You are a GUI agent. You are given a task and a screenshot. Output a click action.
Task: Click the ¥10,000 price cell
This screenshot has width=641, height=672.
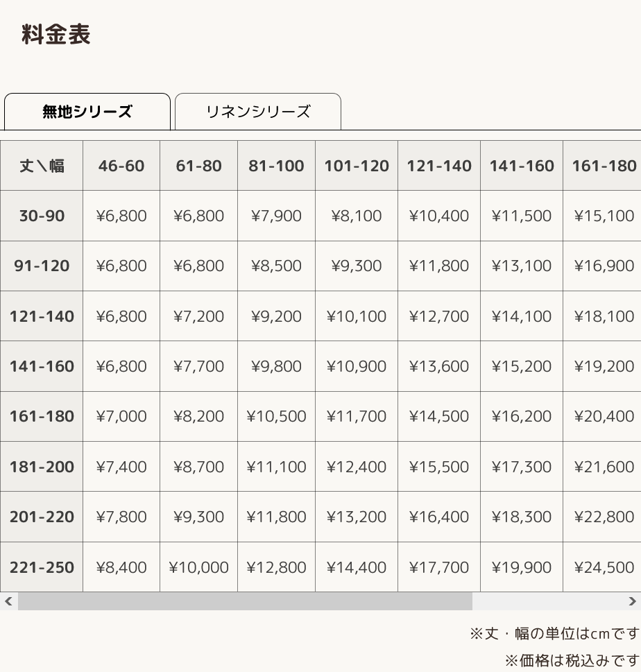point(199,567)
